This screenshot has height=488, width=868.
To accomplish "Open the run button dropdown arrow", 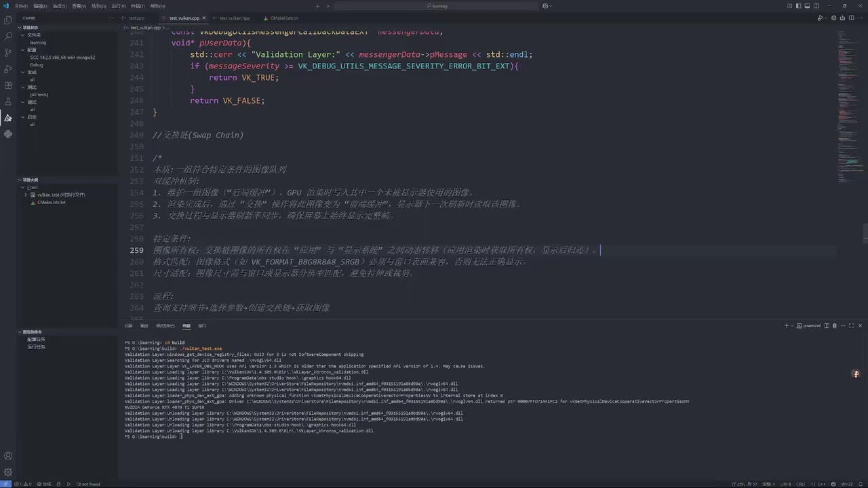I will [x=827, y=18].
